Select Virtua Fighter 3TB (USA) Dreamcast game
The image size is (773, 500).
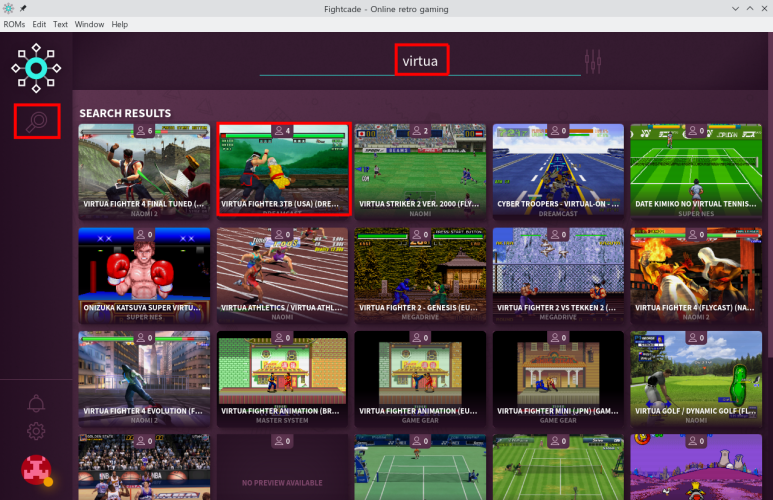pos(282,171)
